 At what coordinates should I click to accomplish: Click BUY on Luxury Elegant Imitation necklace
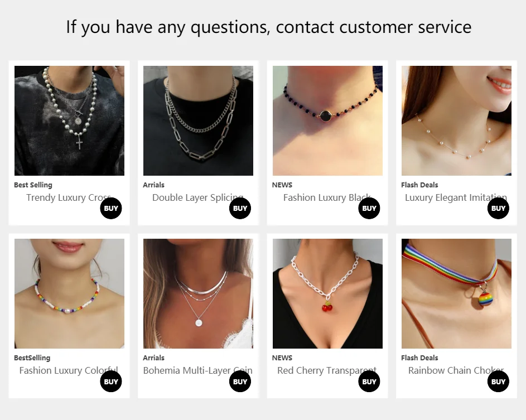point(499,208)
